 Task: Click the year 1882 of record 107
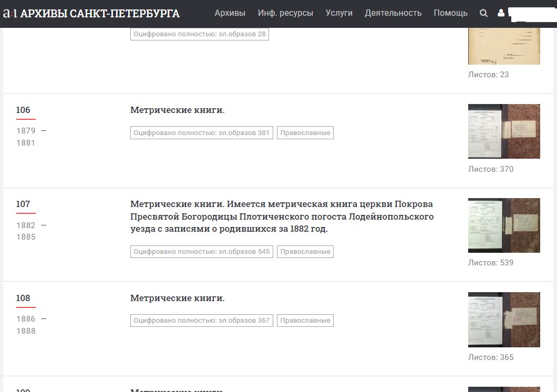(x=26, y=225)
